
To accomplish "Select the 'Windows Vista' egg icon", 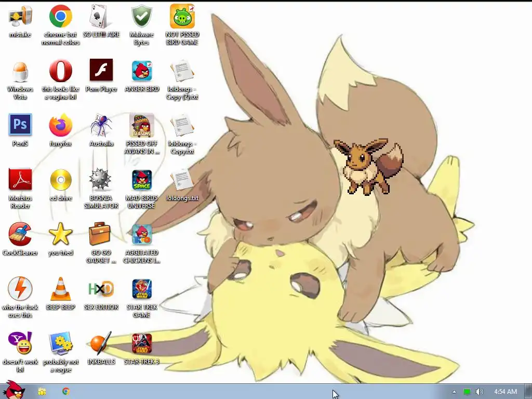I will pyautogui.click(x=20, y=71).
